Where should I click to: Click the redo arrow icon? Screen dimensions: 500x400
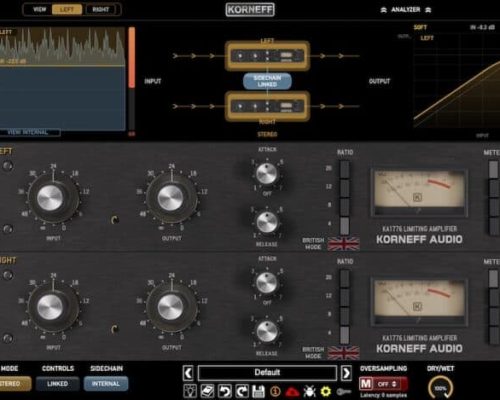click(242, 391)
